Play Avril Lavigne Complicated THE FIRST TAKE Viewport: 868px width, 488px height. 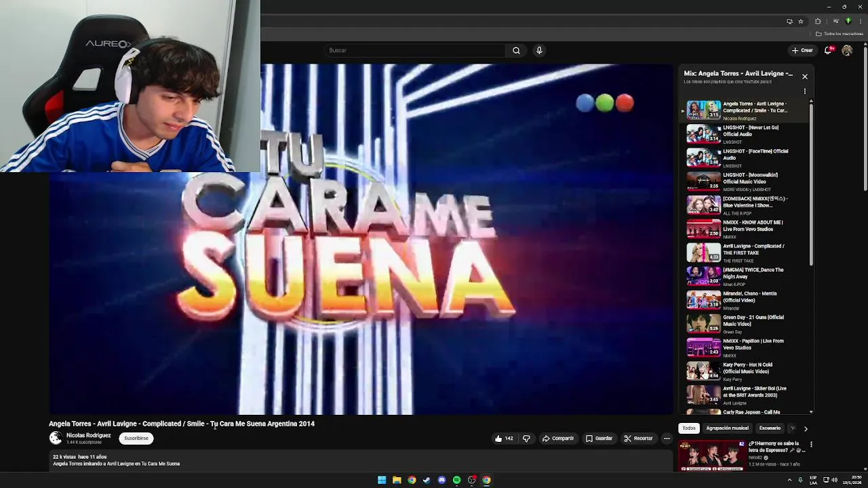coord(745,253)
